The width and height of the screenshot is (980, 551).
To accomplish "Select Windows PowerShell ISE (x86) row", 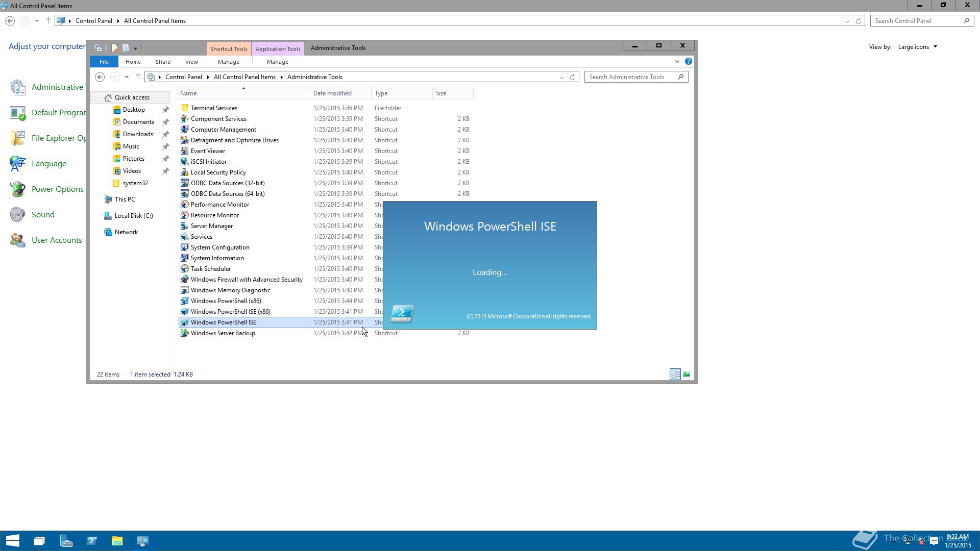I will pyautogui.click(x=281, y=312).
